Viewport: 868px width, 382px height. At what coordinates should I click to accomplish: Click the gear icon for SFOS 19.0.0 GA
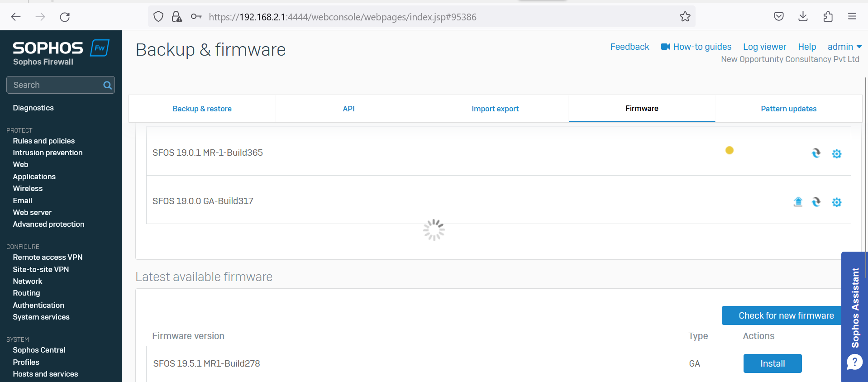[836, 202]
